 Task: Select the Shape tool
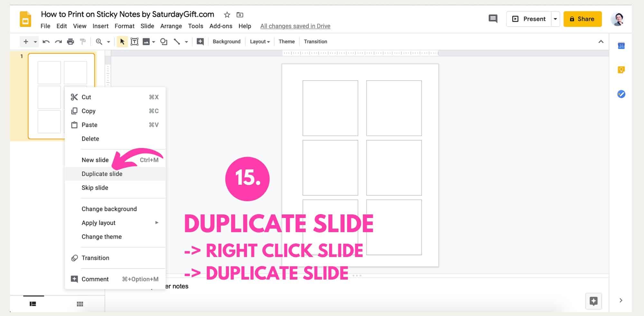[x=164, y=41]
